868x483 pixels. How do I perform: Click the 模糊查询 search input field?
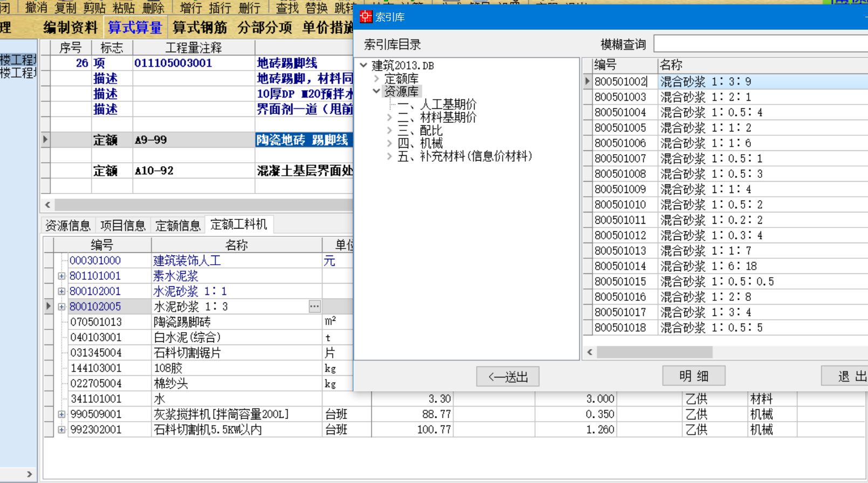(761, 44)
